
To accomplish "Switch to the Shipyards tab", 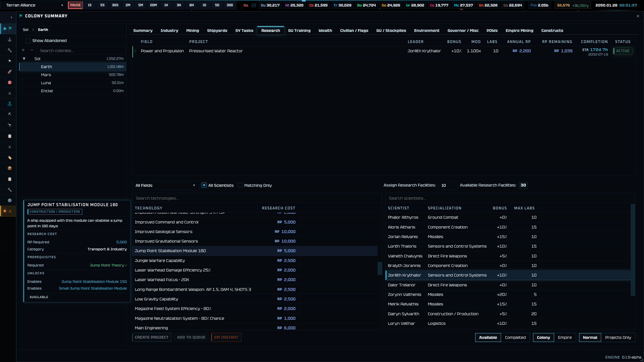I will coord(217,31).
